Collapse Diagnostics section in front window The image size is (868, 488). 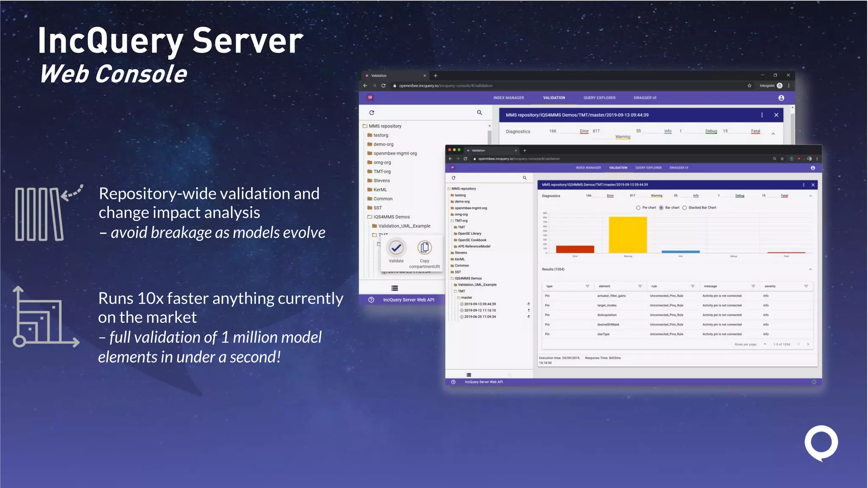click(810, 196)
